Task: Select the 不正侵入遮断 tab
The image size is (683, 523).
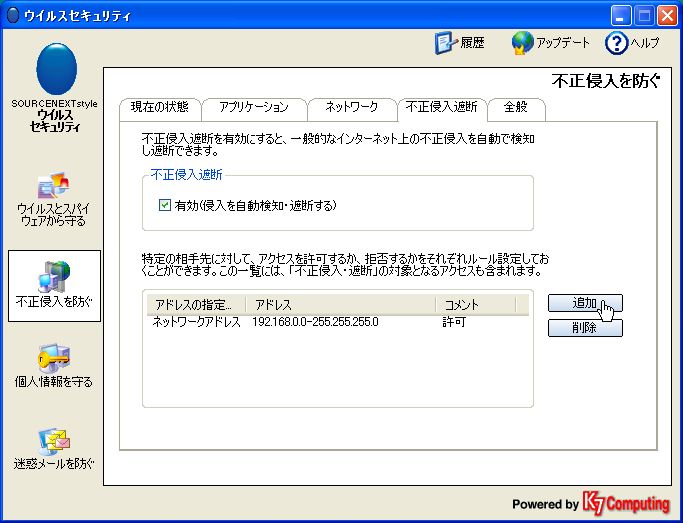Action: tap(441, 108)
